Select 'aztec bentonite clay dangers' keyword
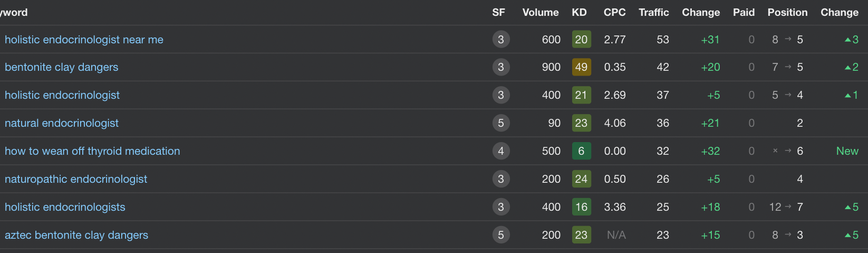 (76, 235)
